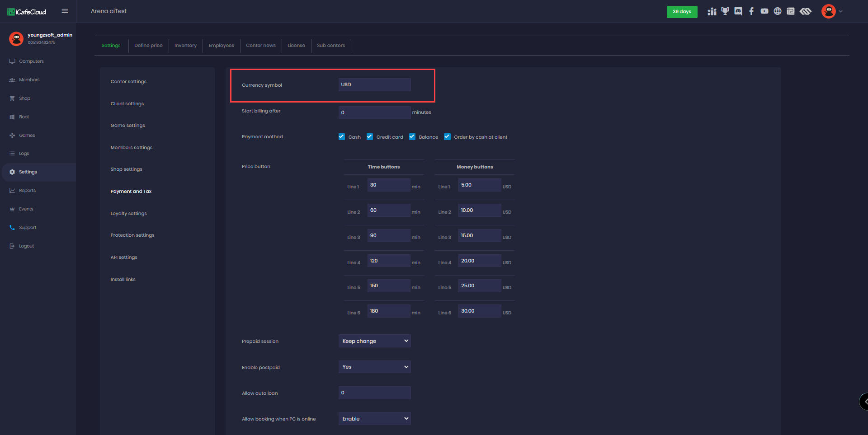The height and width of the screenshot is (435, 868).
Task: Click the 39 days license button
Action: point(682,12)
